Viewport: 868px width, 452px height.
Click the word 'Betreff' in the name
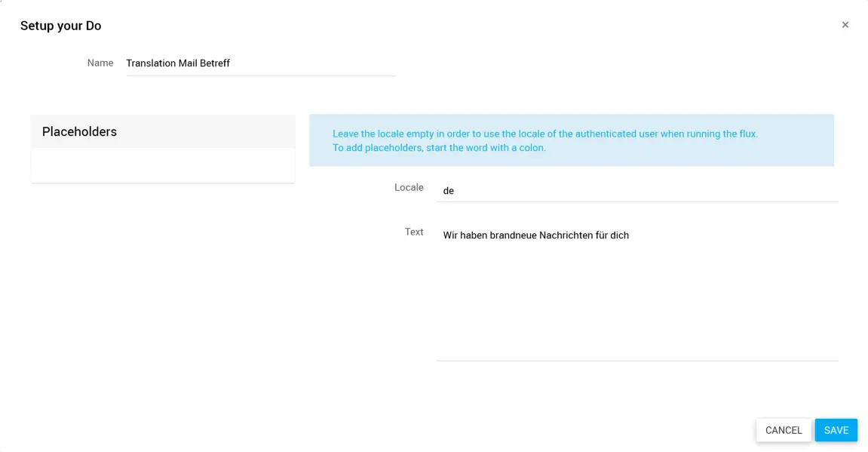(x=215, y=63)
